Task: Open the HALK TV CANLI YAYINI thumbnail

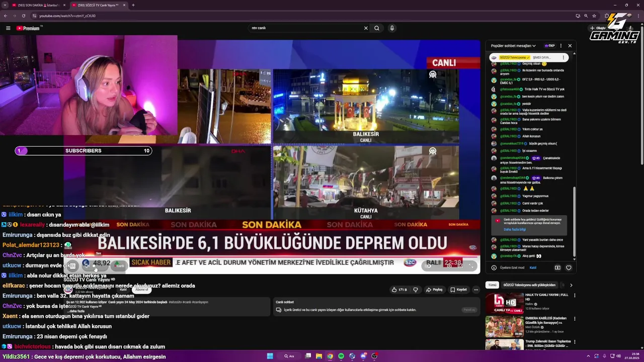Action: (505, 302)
